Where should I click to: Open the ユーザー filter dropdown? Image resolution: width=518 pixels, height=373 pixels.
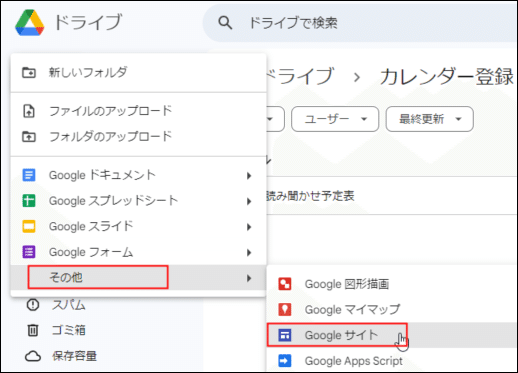click(335, 119)
